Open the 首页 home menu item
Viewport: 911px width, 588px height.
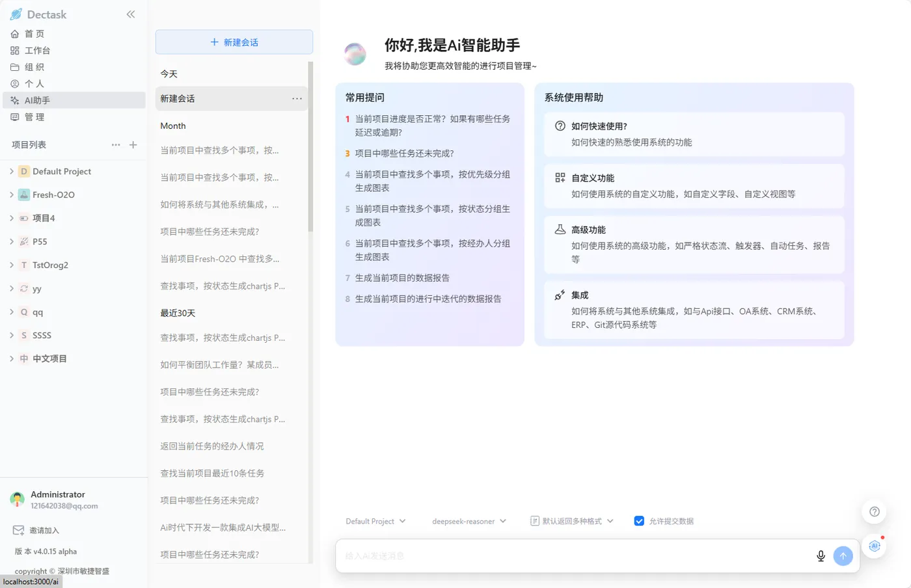click(x=74, y=34)
